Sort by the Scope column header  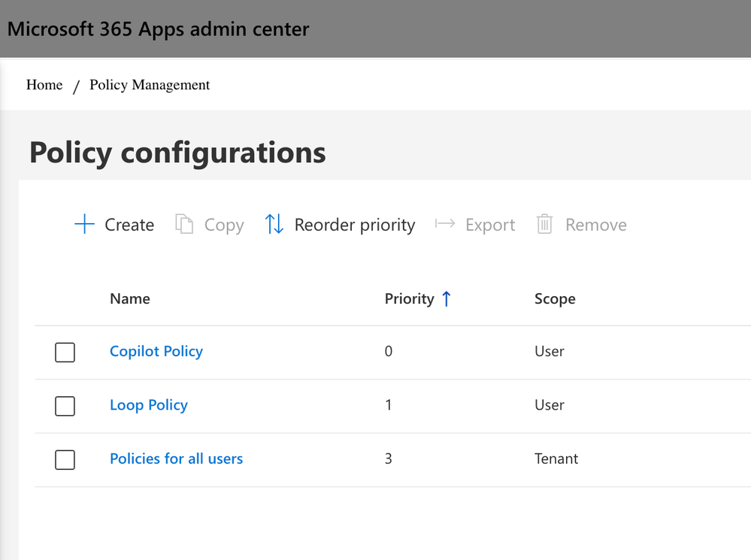pos(555,299)
